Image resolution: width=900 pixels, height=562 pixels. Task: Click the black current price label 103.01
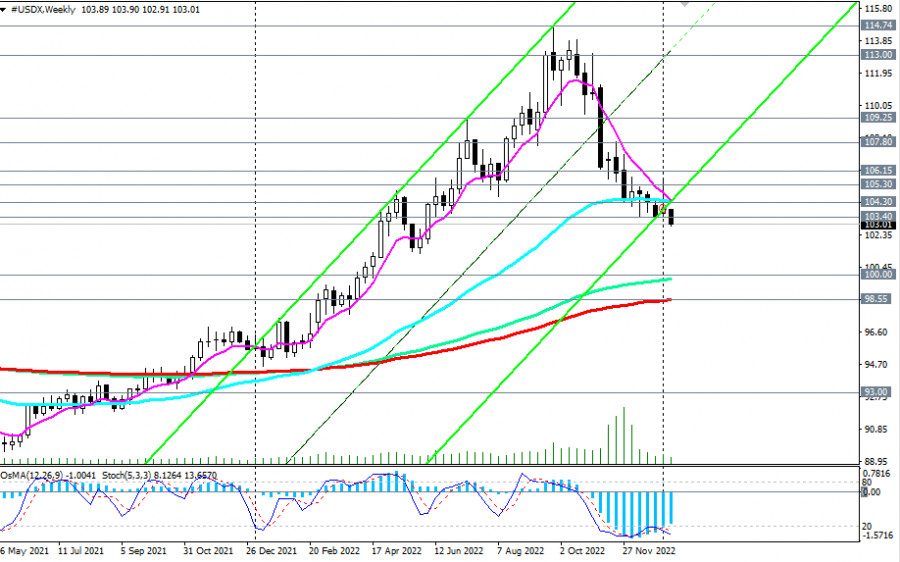tap(878, 225)
